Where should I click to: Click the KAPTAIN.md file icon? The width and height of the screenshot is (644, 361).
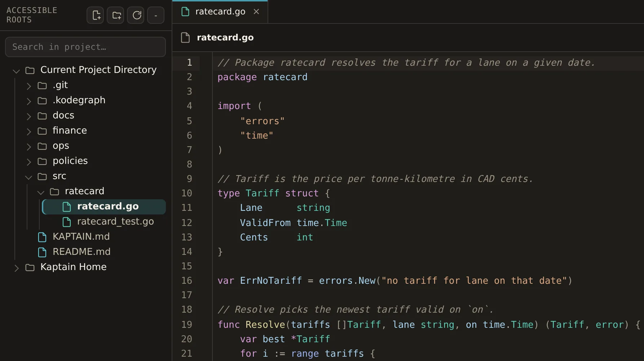coord(42,237)
